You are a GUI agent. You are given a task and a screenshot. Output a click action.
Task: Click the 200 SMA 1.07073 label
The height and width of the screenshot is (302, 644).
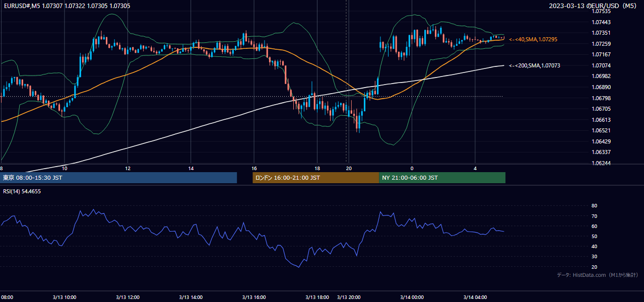tap(535, 65)
